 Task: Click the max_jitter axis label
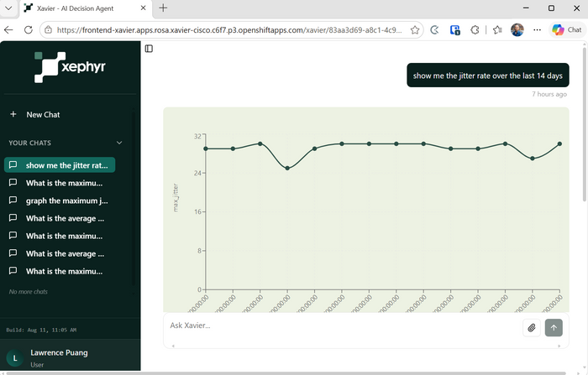click(175, 198)
